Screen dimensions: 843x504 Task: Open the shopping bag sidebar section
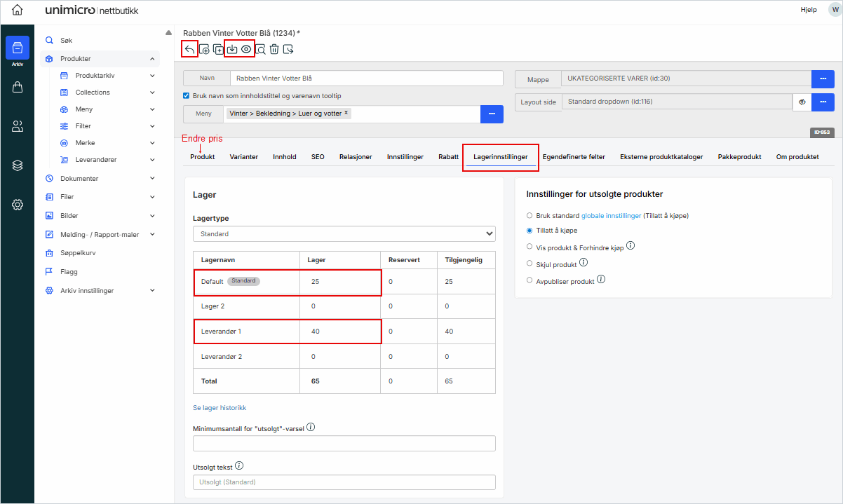[18, 87]
